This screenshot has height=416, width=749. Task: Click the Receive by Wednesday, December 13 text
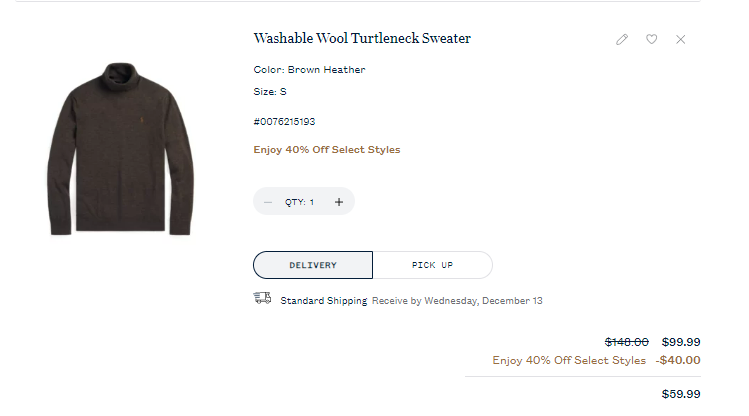(x=457, y=300)
